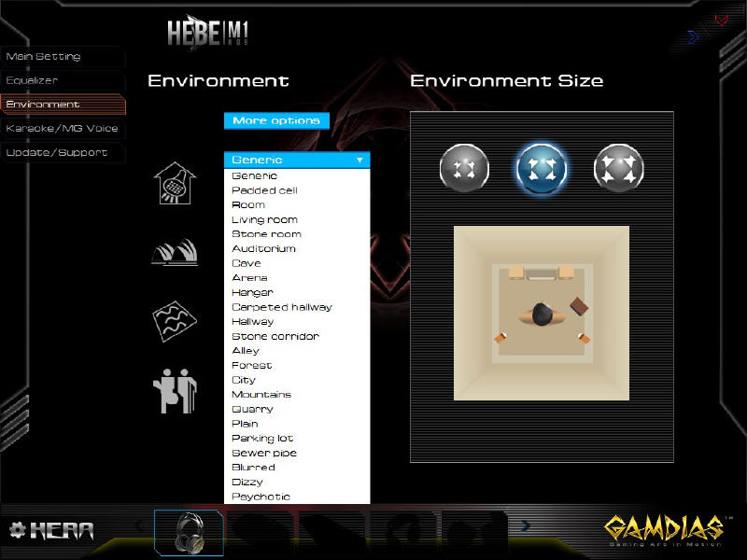Select Dizzy environment

coord(297,482)
